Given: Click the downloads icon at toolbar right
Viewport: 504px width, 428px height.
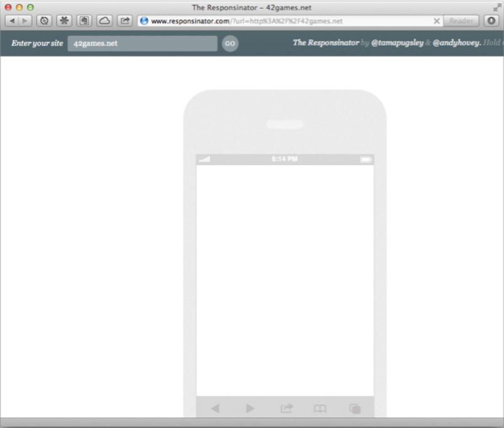Looking at the screenshot, I should pyautogui.click(x=491, y=21).
